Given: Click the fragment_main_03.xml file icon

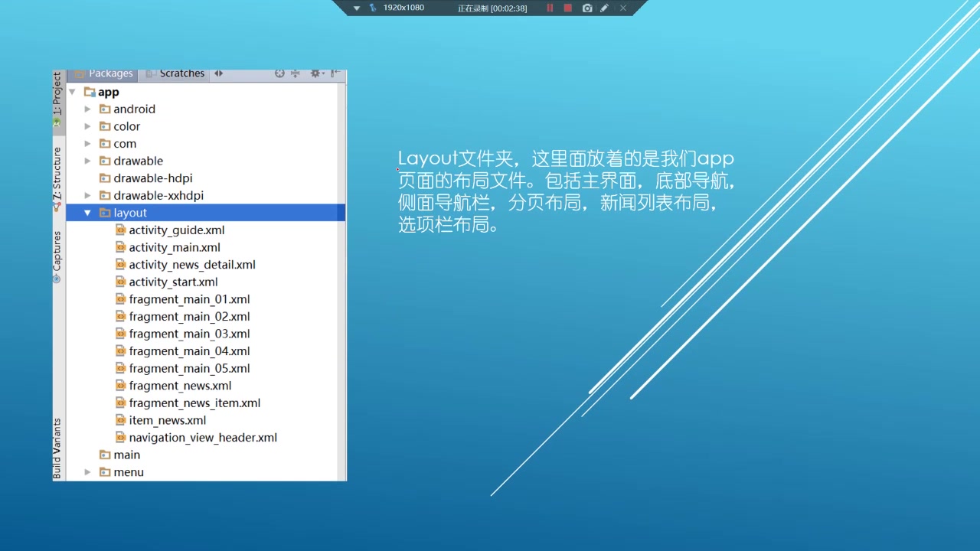Looking at the screenshot, I should (x=120, y=334).
